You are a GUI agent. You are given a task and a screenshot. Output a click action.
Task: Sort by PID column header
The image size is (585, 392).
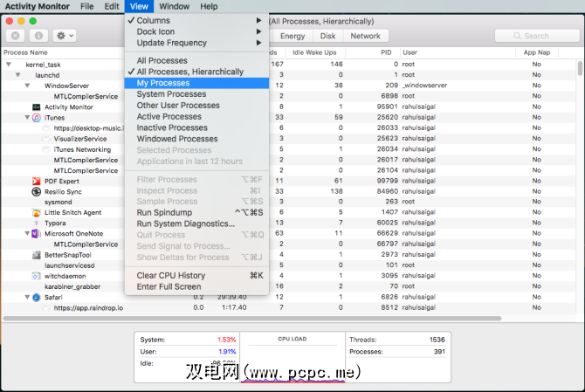[x=372, y=52]
